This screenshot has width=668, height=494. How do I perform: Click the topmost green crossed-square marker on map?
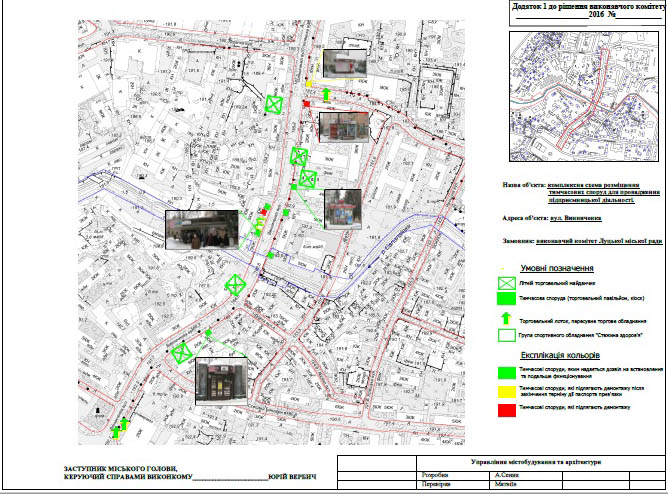point(275,104)
